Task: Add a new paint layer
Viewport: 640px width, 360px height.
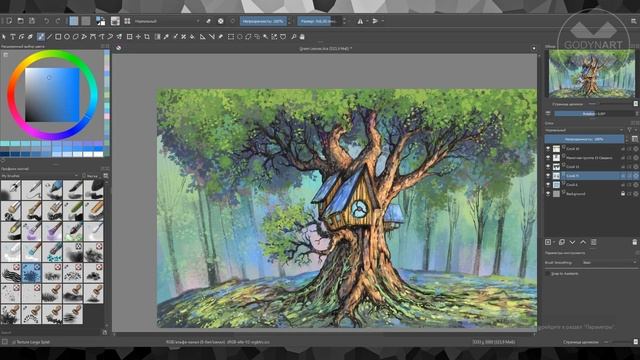Action: [548, 242]
